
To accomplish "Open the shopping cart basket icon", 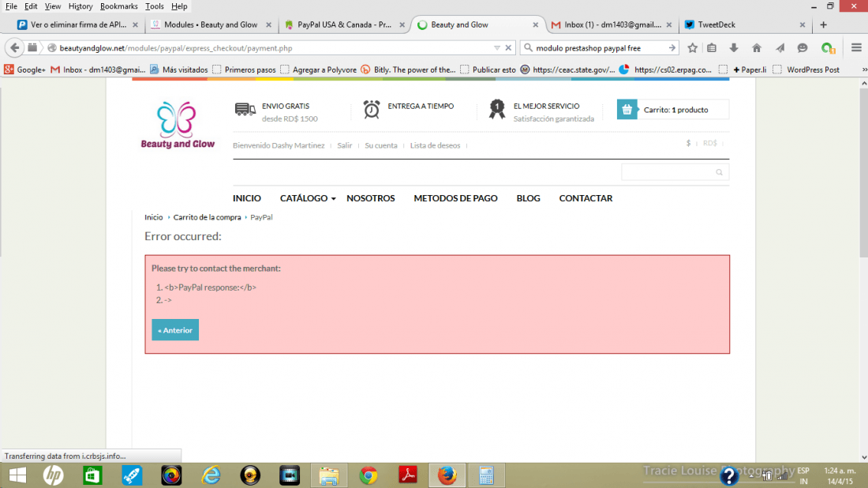I will click(627, 110).
